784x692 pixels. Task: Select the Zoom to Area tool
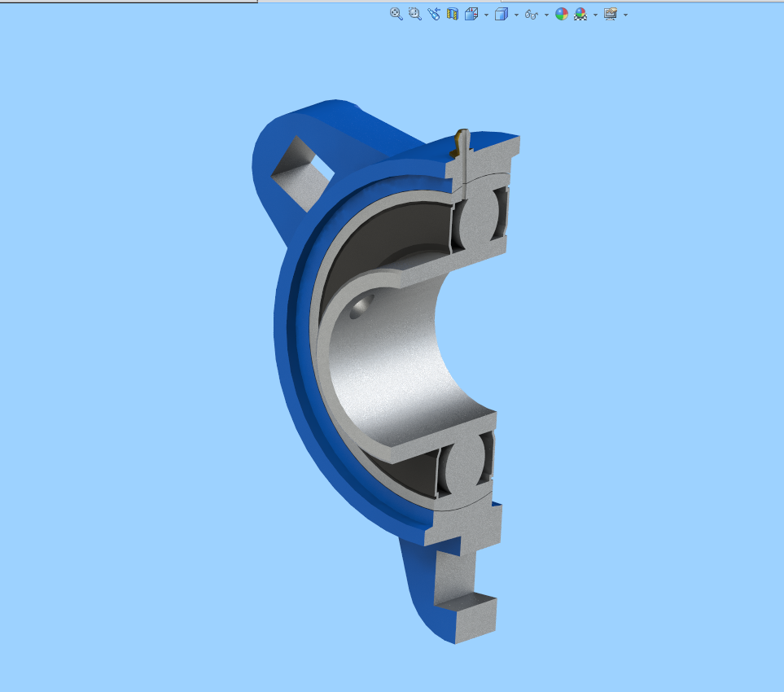415,14
